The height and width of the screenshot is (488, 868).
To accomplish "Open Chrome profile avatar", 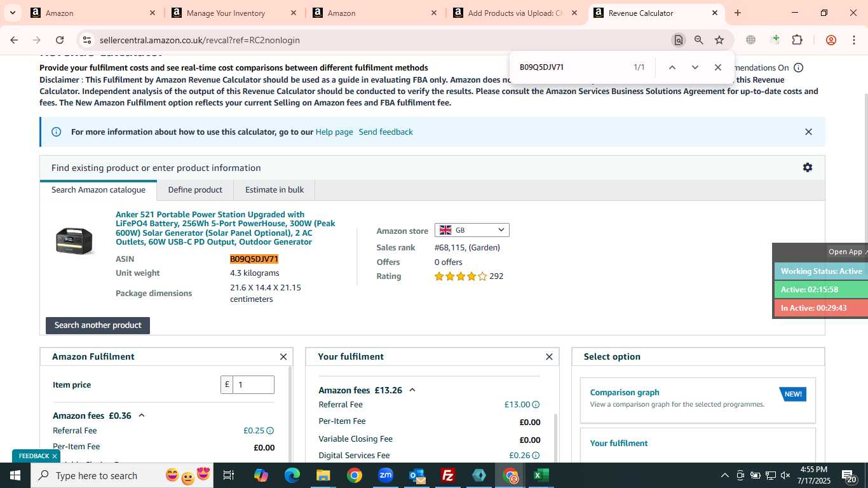I will (x=831, y=40).
